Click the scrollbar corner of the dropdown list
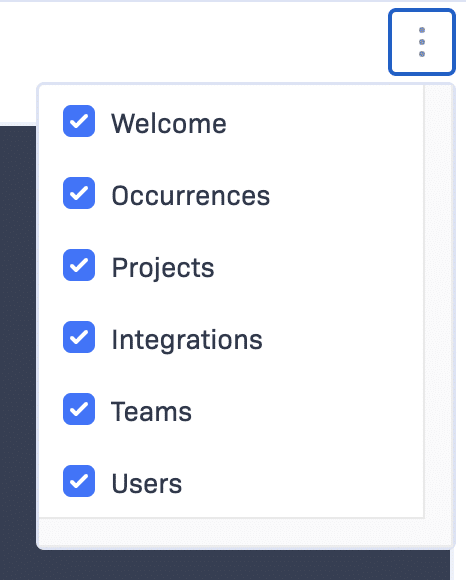 (x=438, y=531)
